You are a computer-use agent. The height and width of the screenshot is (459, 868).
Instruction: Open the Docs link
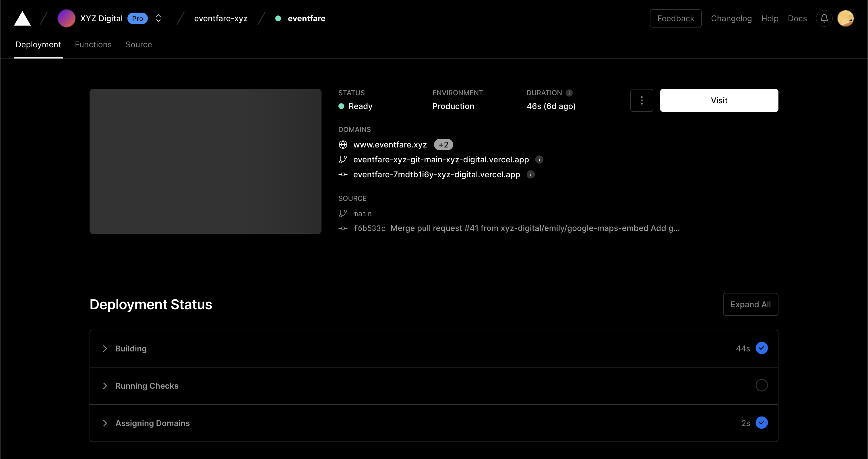797,19
